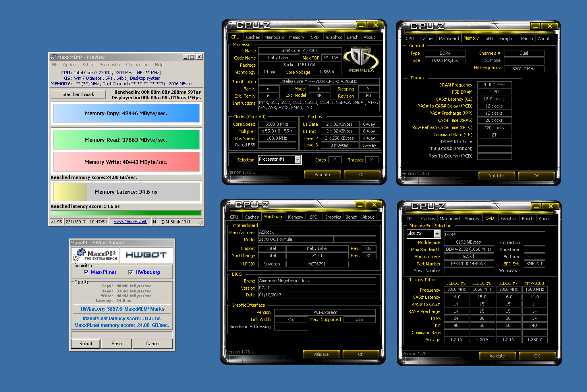The width and height of the screenshot is (587, 392).
Task: Open the Submit menu in MaxxMEM²
Action: (89, 65)
